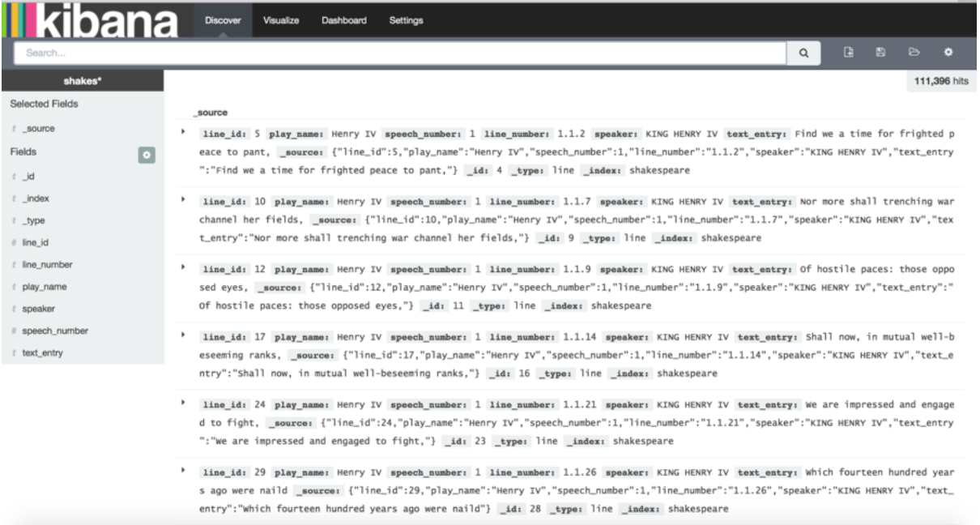The width and height of the screenshot is (980, 525).
Task: Click the search magnifier icon
Action: pyautogui.click(x=803, y=53)
